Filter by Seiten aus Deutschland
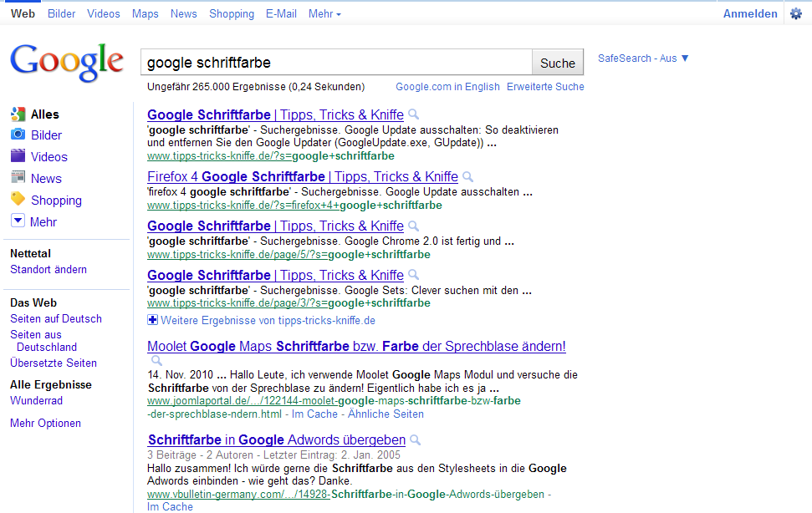 [x=43, y=341]
